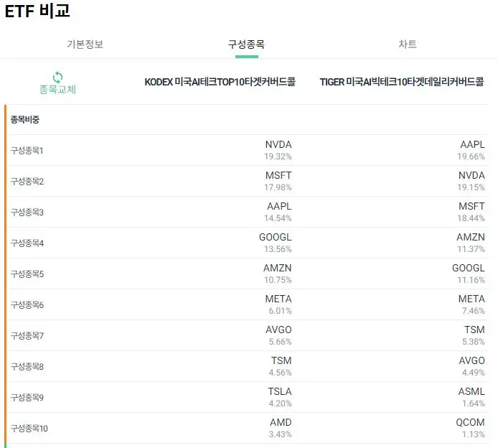
Task: Click the 19.15% weight value
Action: (x=471, y=187)
